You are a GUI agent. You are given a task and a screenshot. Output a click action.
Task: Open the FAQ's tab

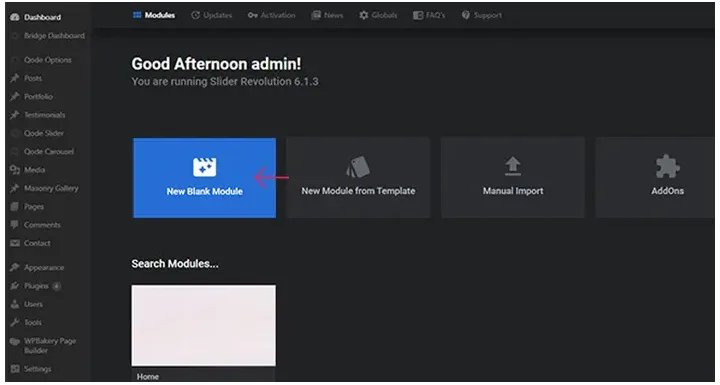tap(429, 15)
